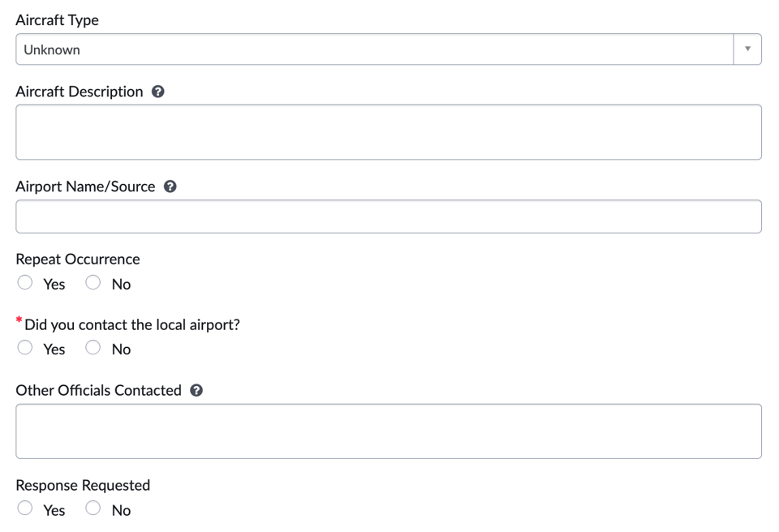Image resolution: width=779 pixels, height=532 pixels.
Task: Open the Aircraft Type dropdown arrow
Action: pyautogui.click(x=747, y=49)
